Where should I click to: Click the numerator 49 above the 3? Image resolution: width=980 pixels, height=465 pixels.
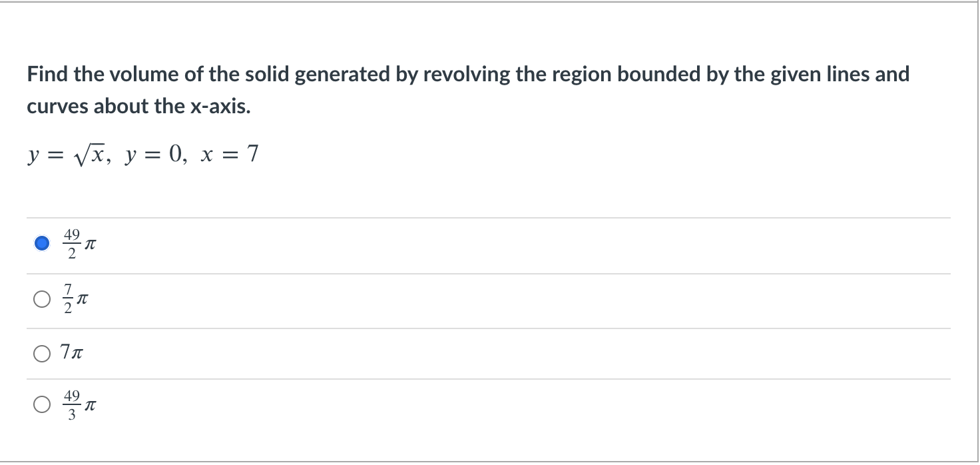tap(72, 396)
